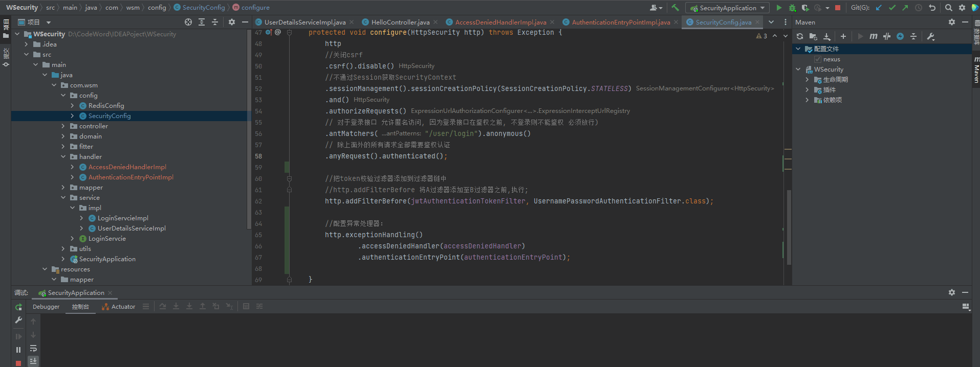Open the console tab 控制台
Image resolution: width=980 pixels, height=367 pixels.
(x=80, y=307)
